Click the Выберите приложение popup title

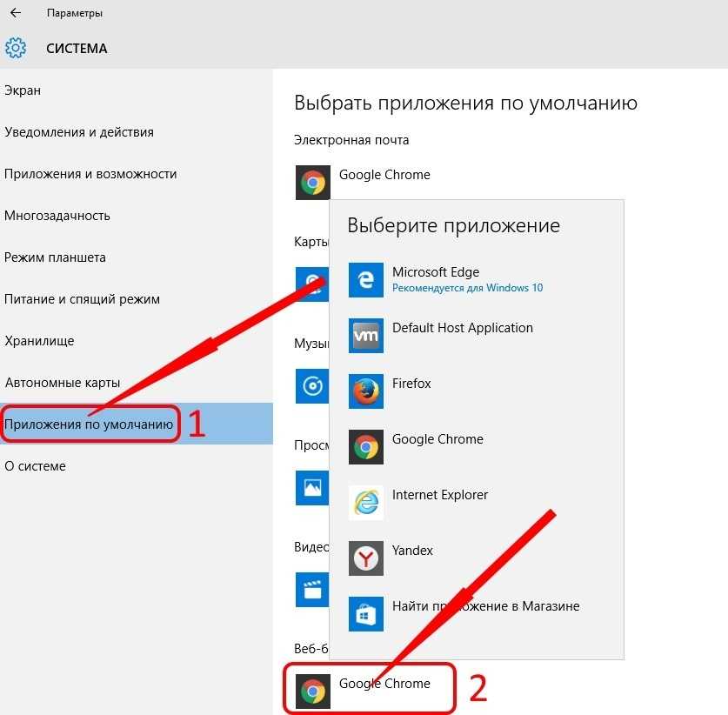[x=454, y=226]
